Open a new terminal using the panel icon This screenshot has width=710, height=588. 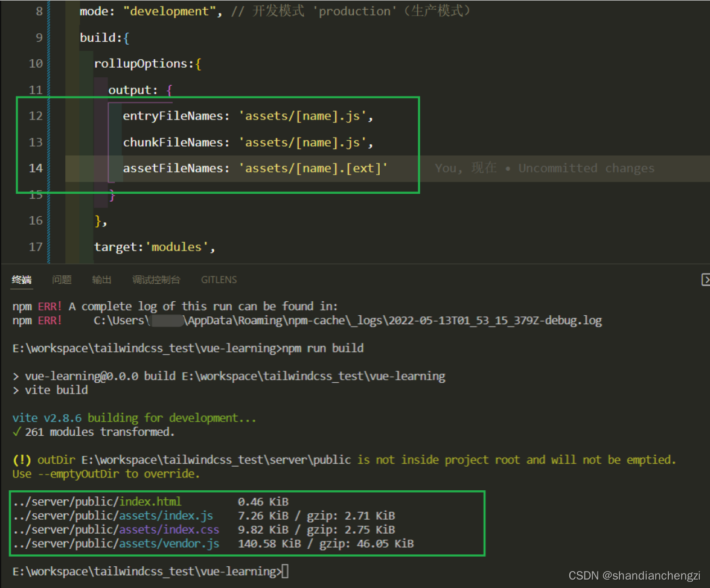click(x=706, y=280)
